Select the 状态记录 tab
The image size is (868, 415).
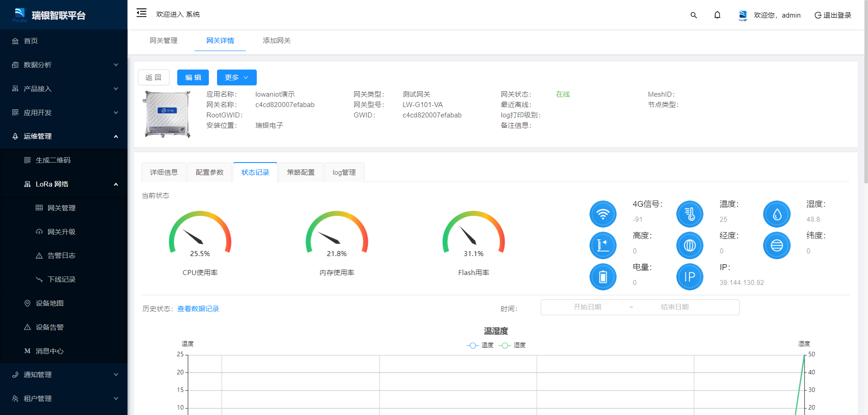pos(255,173)
